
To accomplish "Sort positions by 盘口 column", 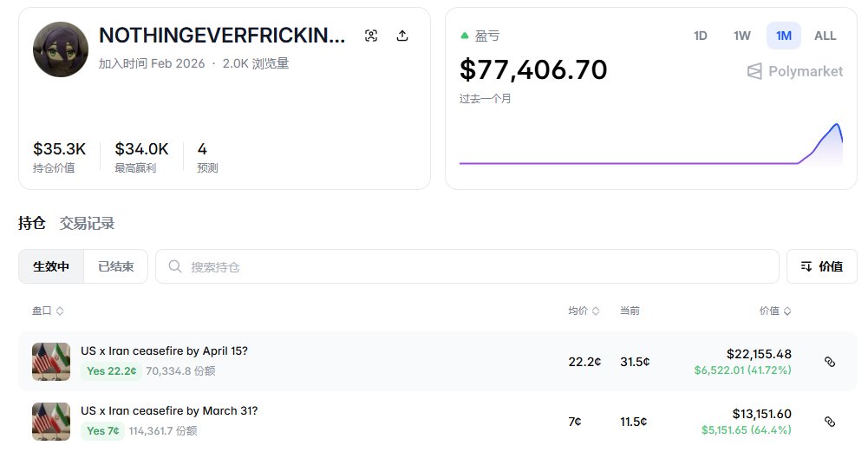I will pyautogui.click(x=48, y=311).
